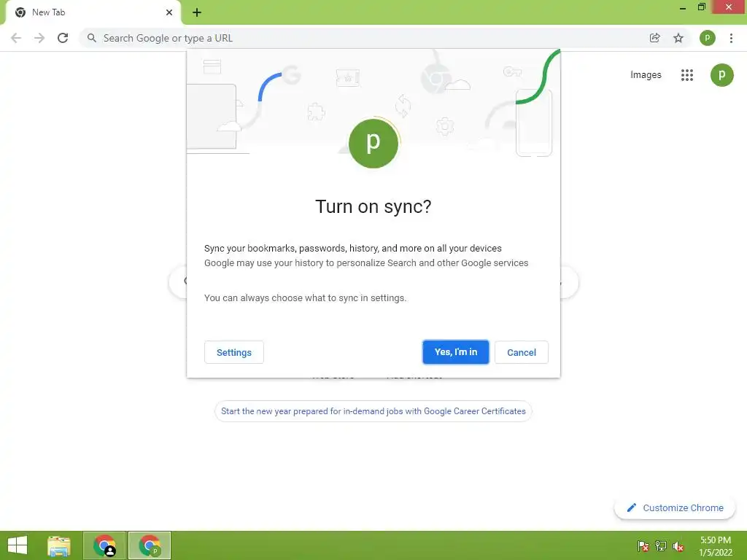Viewport: 747px width, 560px height.
Task: Open a new tab with the plus button
Action: (x=197, y=12)
